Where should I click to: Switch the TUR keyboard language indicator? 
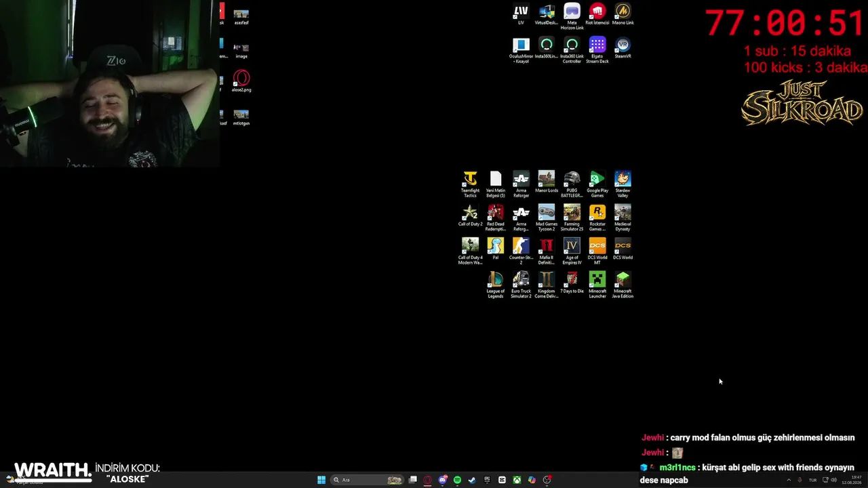812,480
